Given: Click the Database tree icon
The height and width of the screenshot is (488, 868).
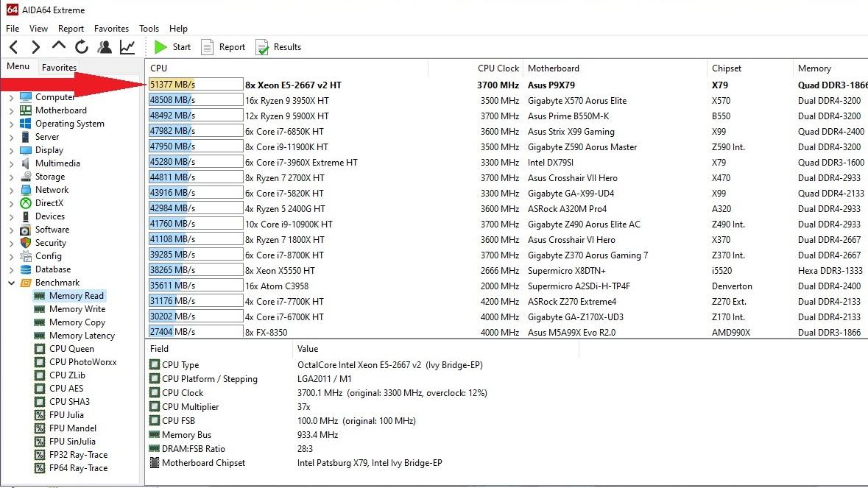Looking at the screenshot, I should [26, 269].
